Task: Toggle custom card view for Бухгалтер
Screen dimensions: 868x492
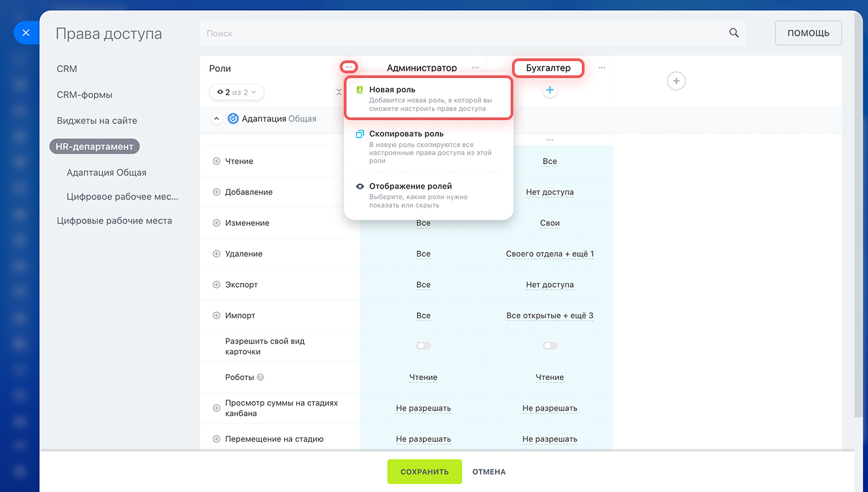Action: pyautogui.click(x=550, y=346)
